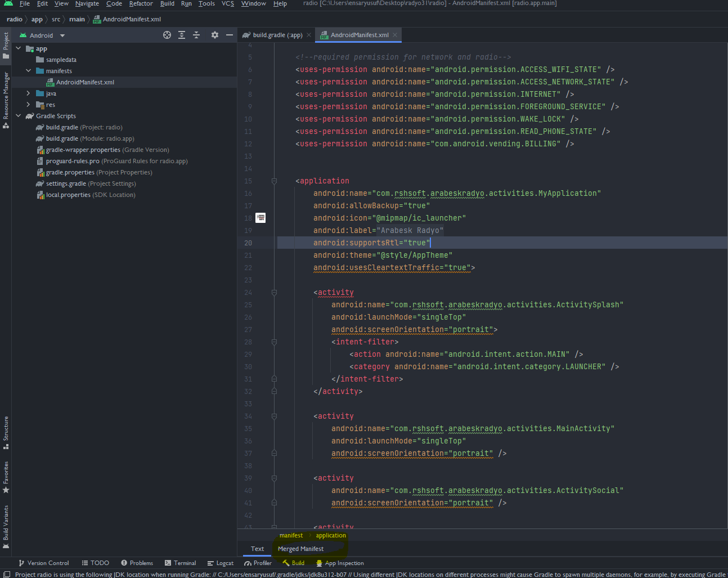Viewport: 728px width, 578px height.
Task: Open Version Control tool window
Action: point(43,563)
